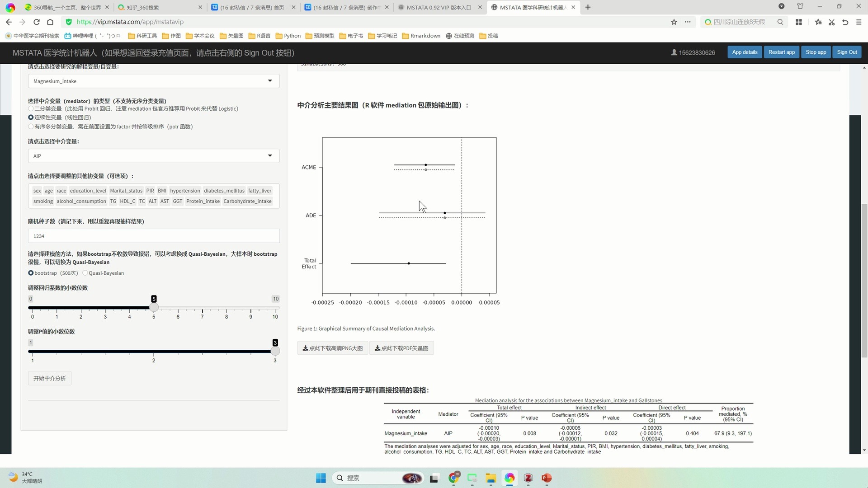Open the Python bookmark folder

tap(288, 36)
